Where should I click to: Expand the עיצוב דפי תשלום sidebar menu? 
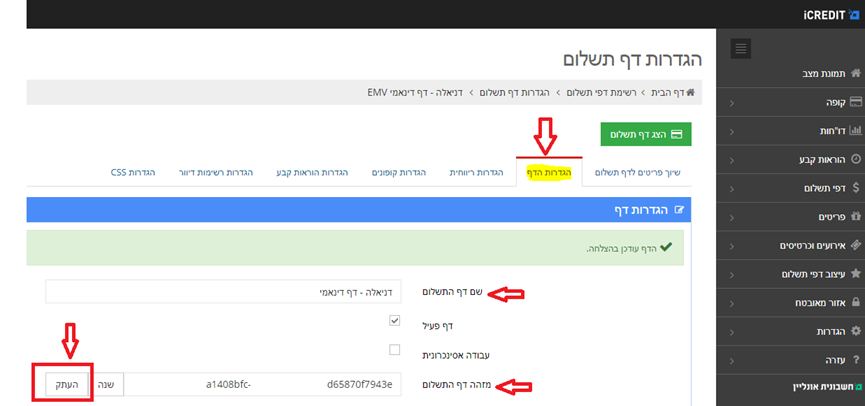coord(731,275)
